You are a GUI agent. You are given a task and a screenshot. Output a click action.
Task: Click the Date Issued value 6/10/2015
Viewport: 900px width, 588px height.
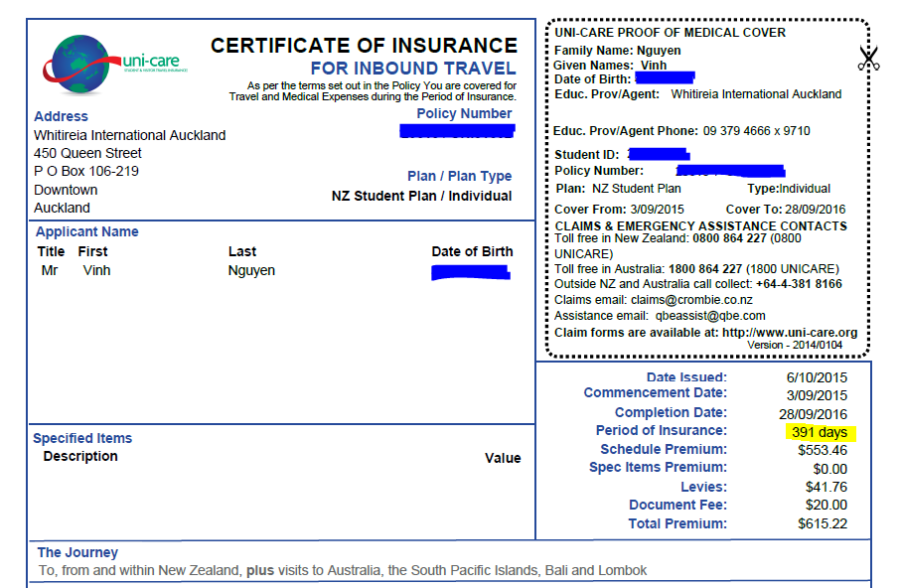pyautogui.click(x=817, y=377)
